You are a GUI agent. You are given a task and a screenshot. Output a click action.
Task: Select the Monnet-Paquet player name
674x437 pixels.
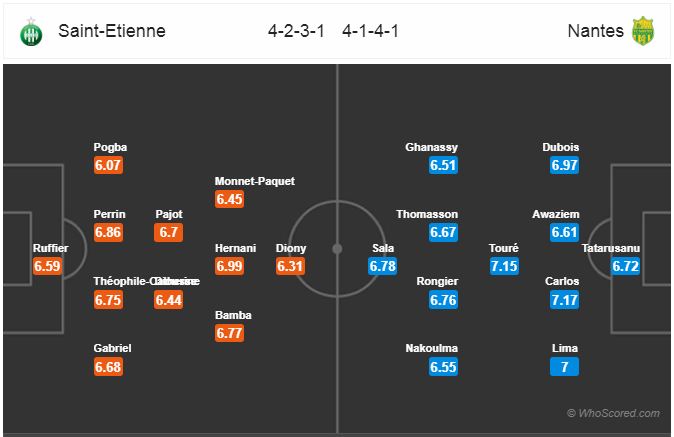pos(255,181)
